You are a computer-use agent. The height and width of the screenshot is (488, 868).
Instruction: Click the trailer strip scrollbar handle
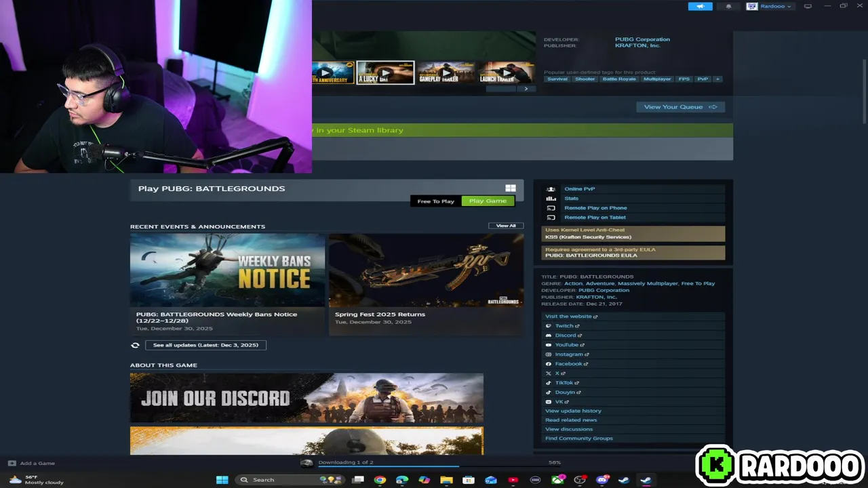(501, 89)
